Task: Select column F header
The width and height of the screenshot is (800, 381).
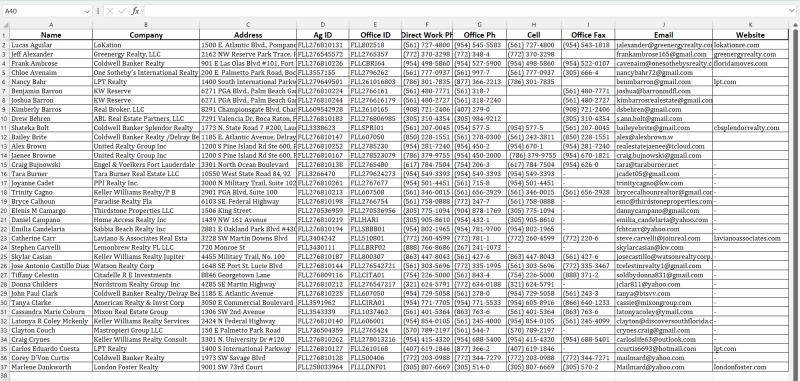Action: point(427,24)
